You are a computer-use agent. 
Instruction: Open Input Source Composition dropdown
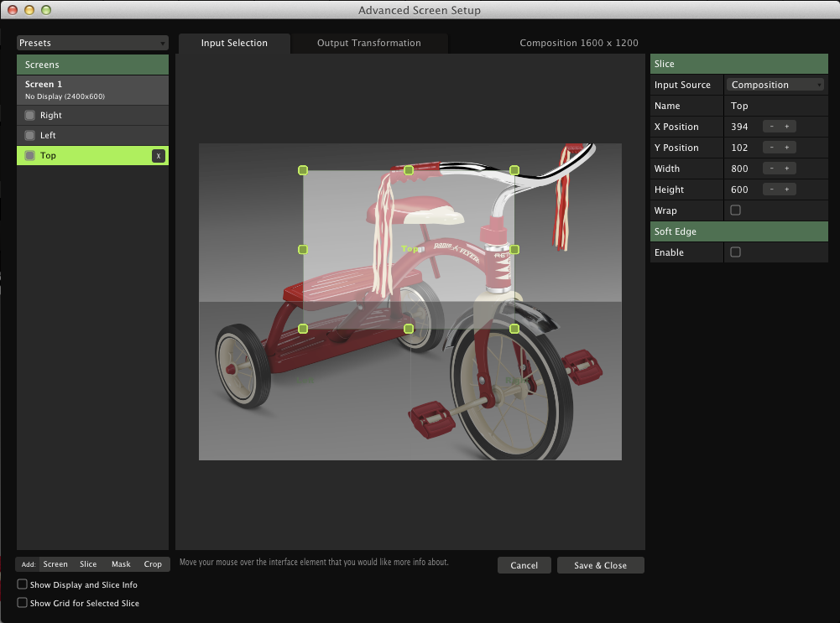(775, 85)
